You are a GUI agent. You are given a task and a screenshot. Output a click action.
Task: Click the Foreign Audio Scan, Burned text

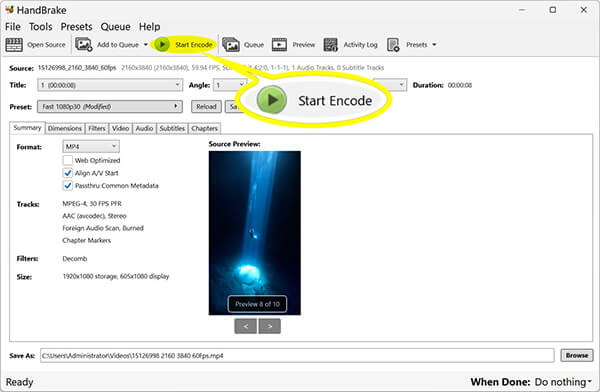click(x=103, y=228)
